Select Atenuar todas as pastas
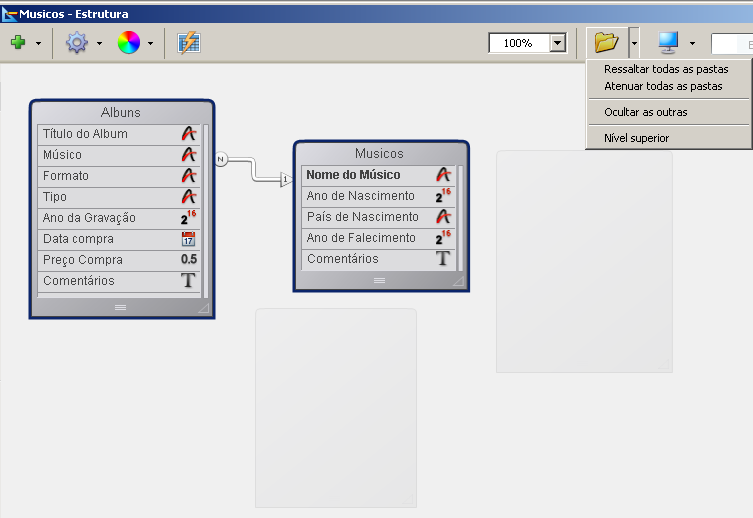 [663, 86]
